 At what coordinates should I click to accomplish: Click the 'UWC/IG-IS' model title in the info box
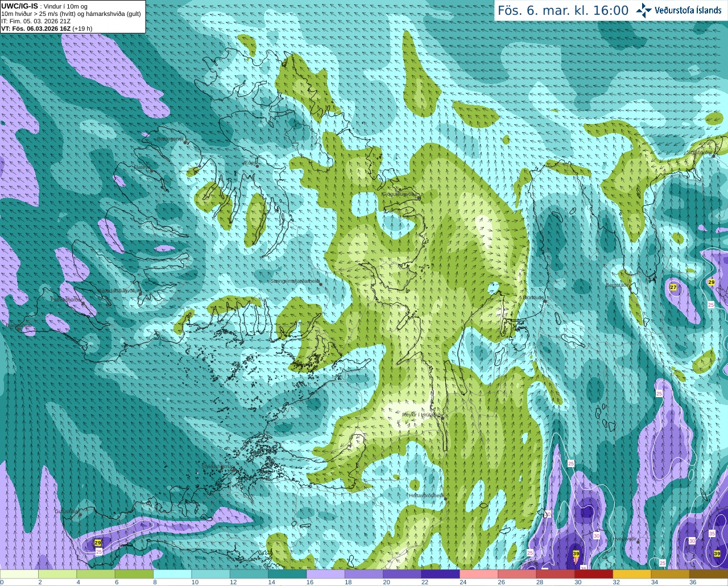(19, 6)
